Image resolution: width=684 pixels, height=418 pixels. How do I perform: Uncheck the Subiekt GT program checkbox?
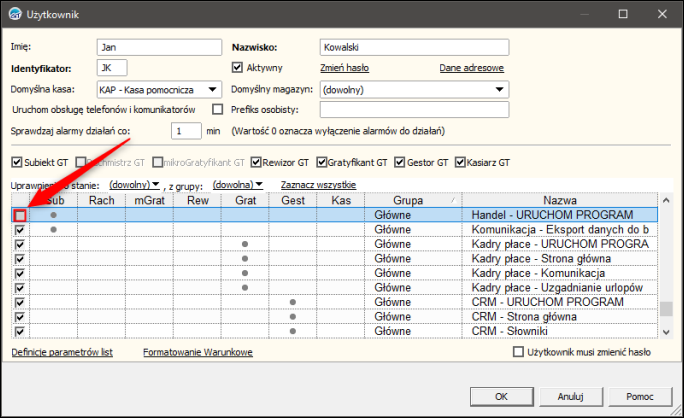[16, 162]
